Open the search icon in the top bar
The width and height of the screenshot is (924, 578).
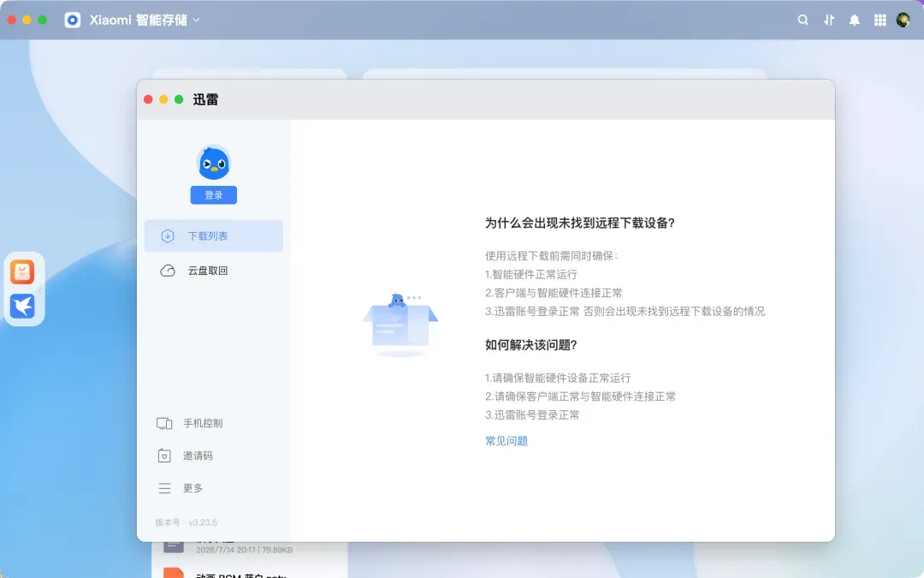pos(803,20)
